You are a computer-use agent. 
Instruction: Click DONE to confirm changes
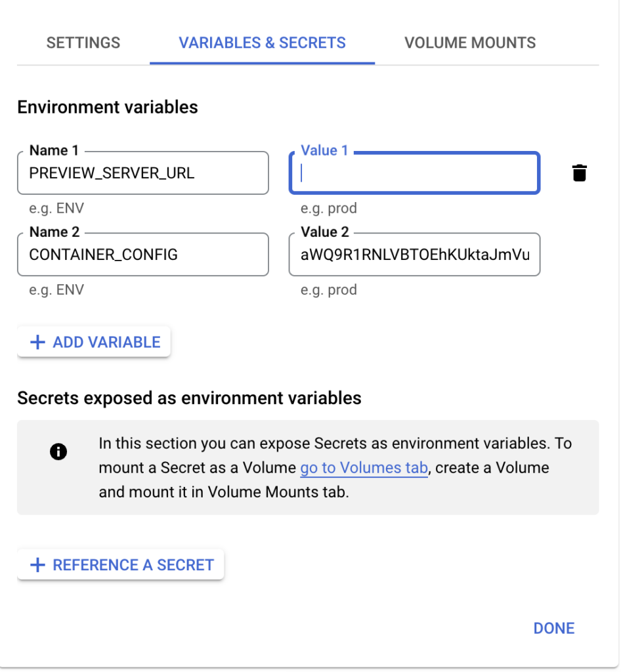click(553, 628)
